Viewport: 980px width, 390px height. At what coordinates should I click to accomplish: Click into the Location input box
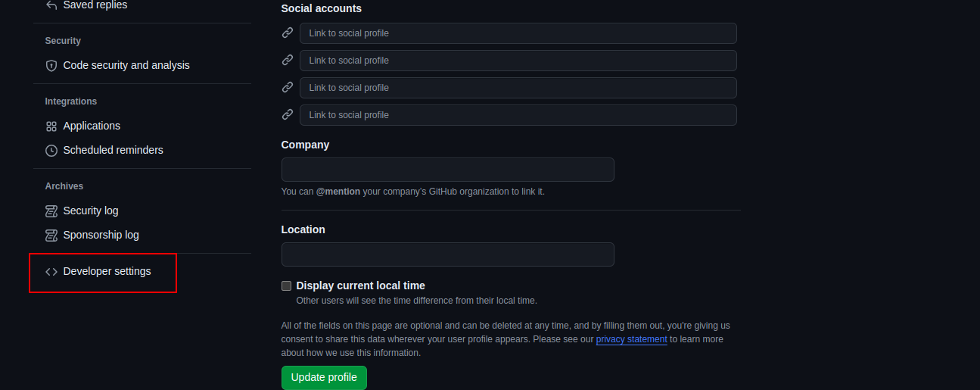(447, 254)
